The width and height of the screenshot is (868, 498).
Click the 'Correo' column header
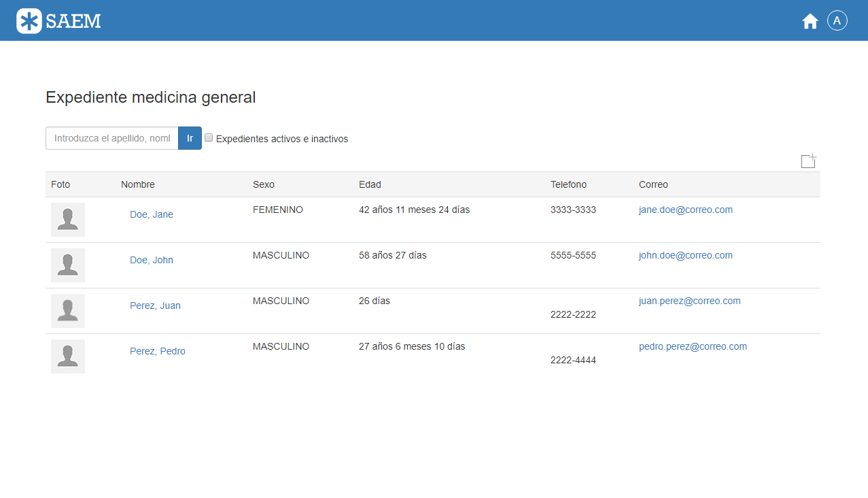pos(653,184)
